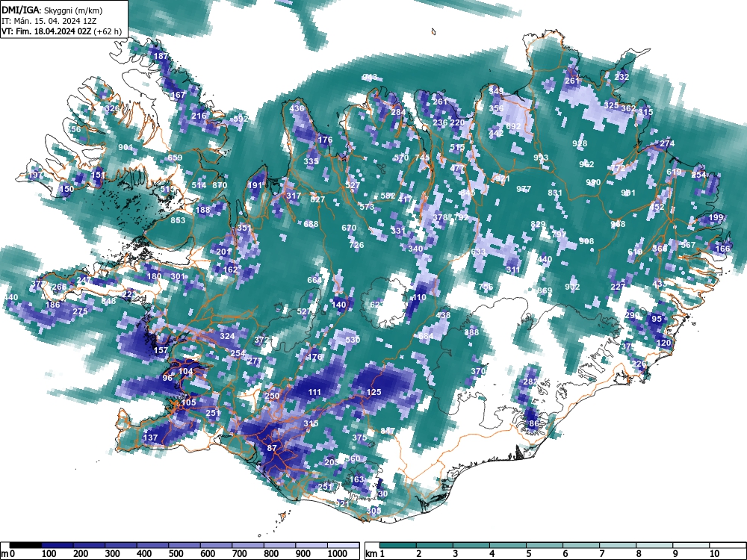Select the map value 284
747x560 pixels.
tap(398, 113)
